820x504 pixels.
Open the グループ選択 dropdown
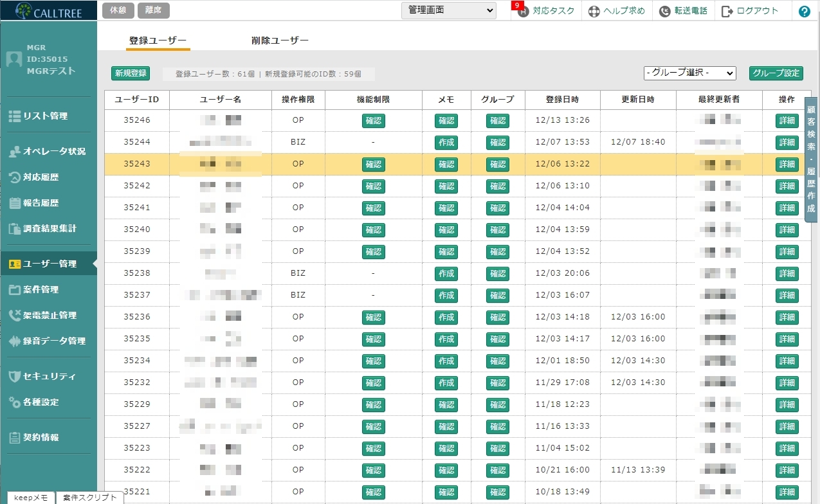tap(690, 73)
